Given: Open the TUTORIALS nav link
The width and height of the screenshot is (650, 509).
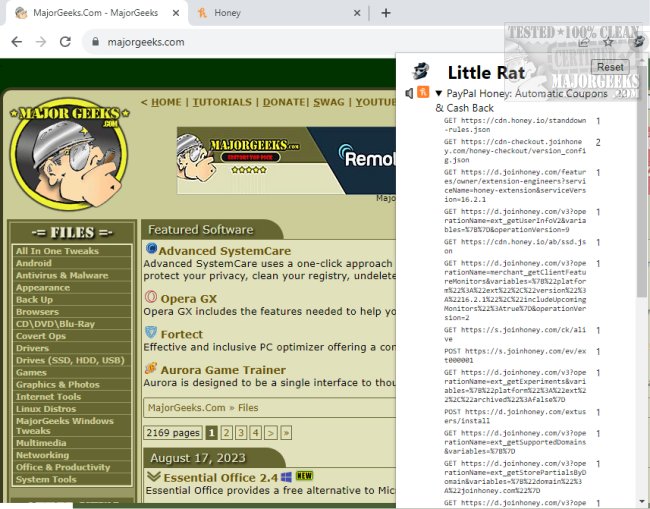Looking at the screenshot, I should 222,102.
